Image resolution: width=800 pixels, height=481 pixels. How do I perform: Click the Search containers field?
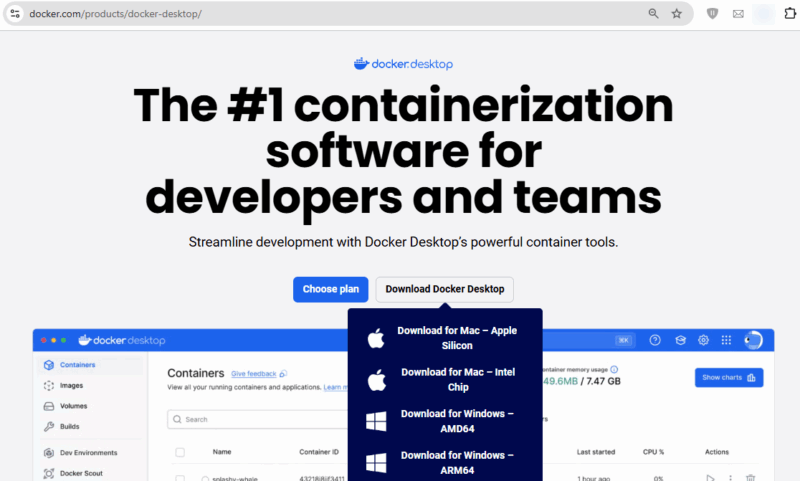coord(258,419)
